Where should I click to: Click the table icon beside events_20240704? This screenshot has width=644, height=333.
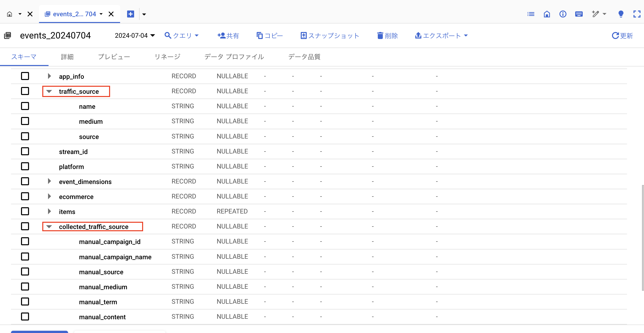point(8,35)
